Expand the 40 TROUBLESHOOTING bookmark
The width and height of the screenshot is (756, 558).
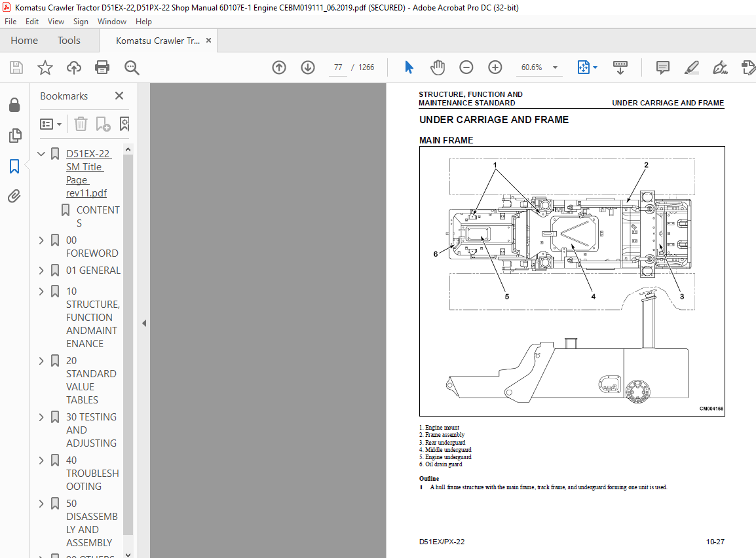point(41,460)
